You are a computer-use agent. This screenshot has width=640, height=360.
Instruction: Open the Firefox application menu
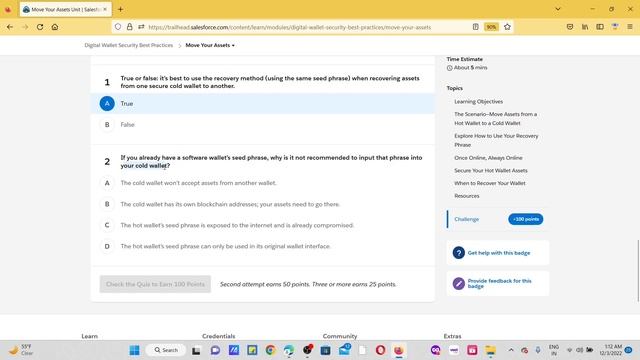pos(630,27)
